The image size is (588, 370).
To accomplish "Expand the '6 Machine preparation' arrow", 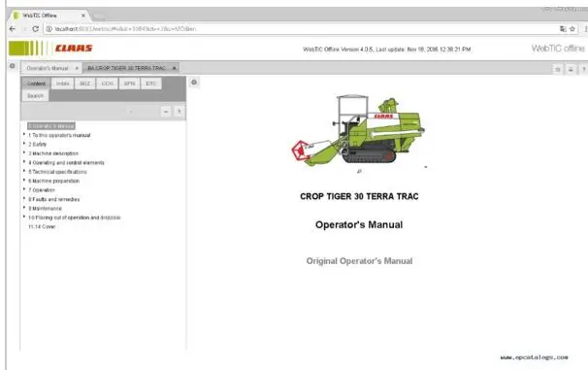I will (x=24, y=180).
